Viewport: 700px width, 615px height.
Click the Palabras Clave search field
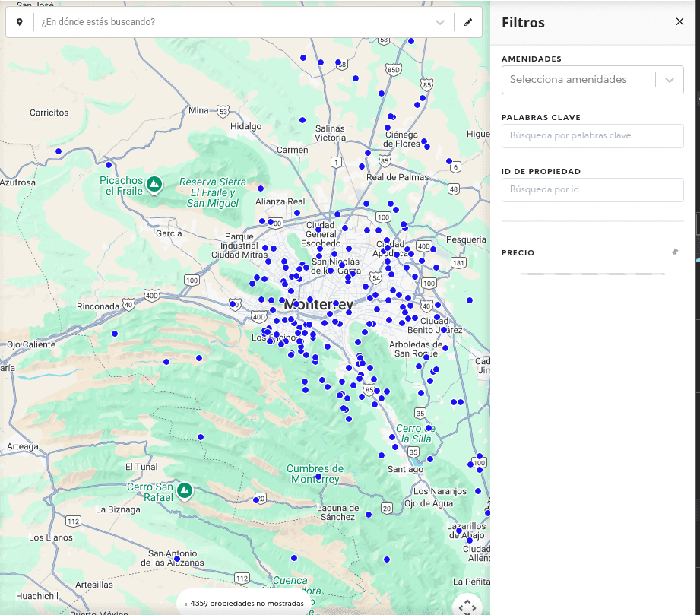[x=592, y=136]
